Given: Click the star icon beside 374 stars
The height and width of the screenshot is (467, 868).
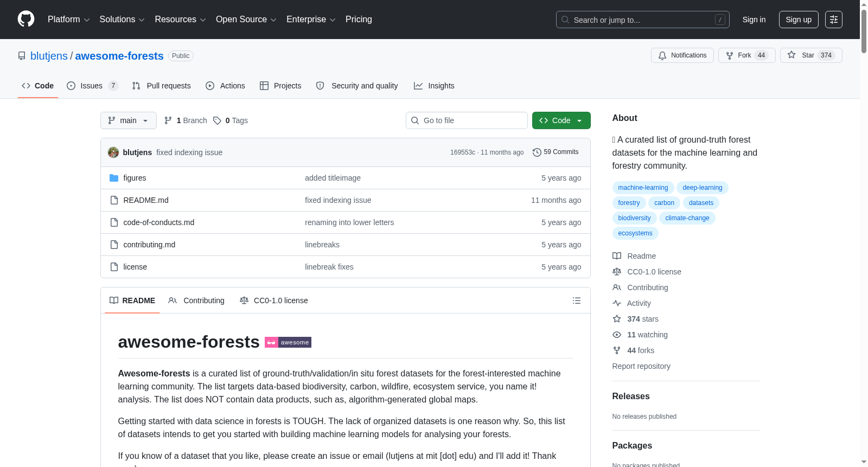Looking at the screenshot, I should coord(617,319).
